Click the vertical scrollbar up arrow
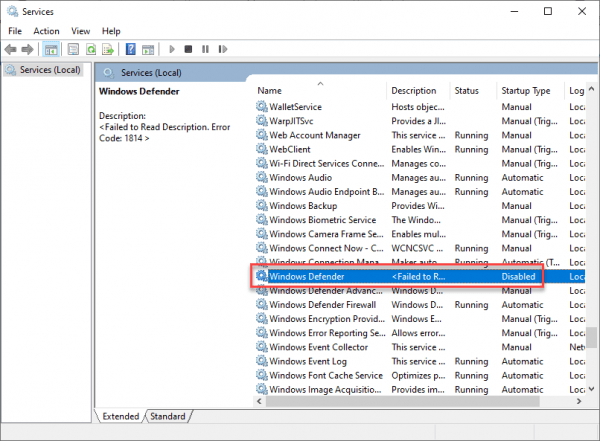Viewport: 600px width, 441px height. click(x=591, y=89)
